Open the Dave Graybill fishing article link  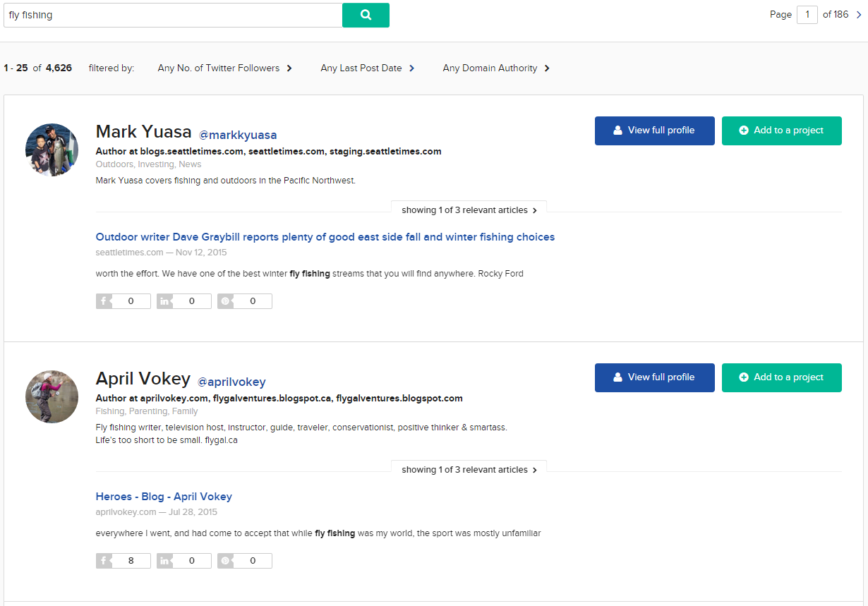click(x=325, y=237)
